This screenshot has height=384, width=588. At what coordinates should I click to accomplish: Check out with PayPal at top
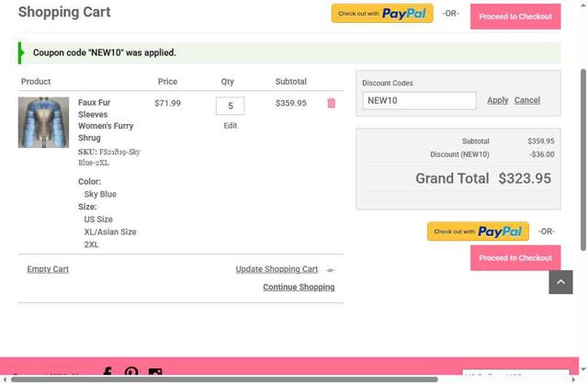click(x=382, y=14)
